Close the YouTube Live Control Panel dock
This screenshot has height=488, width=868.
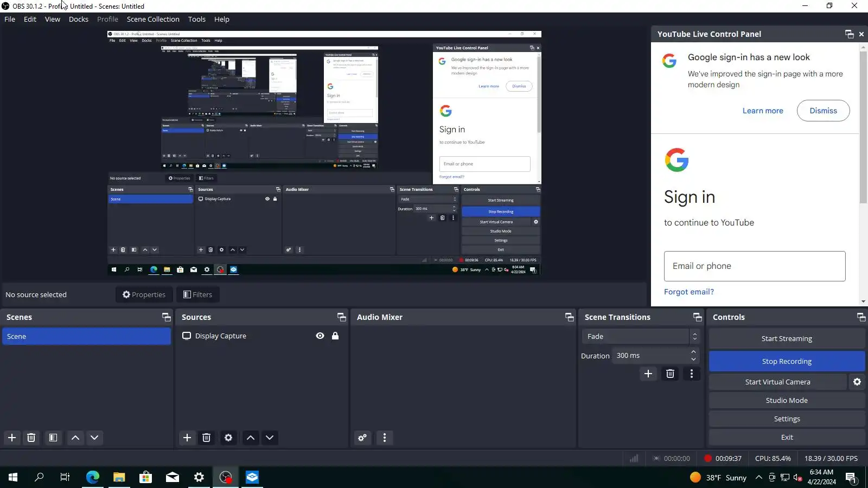point(861,34)
